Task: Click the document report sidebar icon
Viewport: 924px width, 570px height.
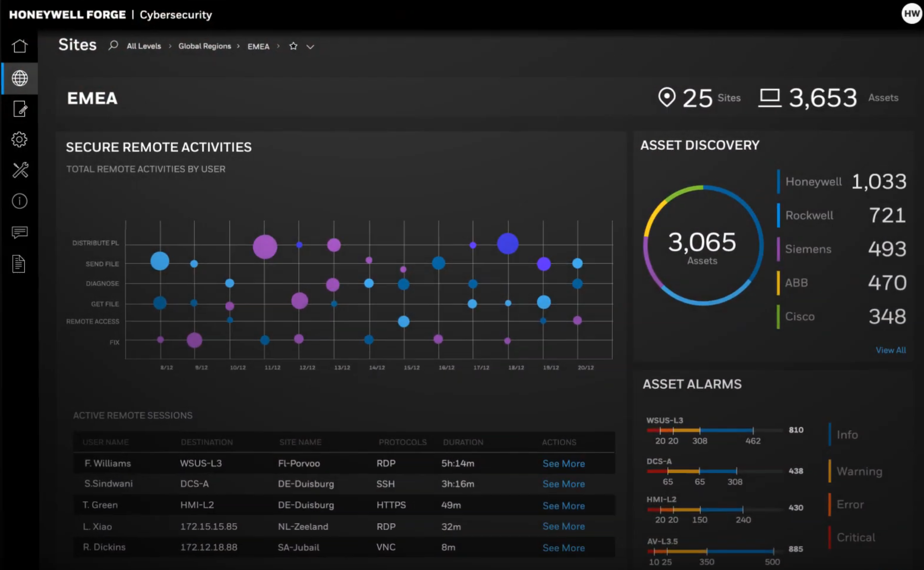Action: click(x=19, y=264)
